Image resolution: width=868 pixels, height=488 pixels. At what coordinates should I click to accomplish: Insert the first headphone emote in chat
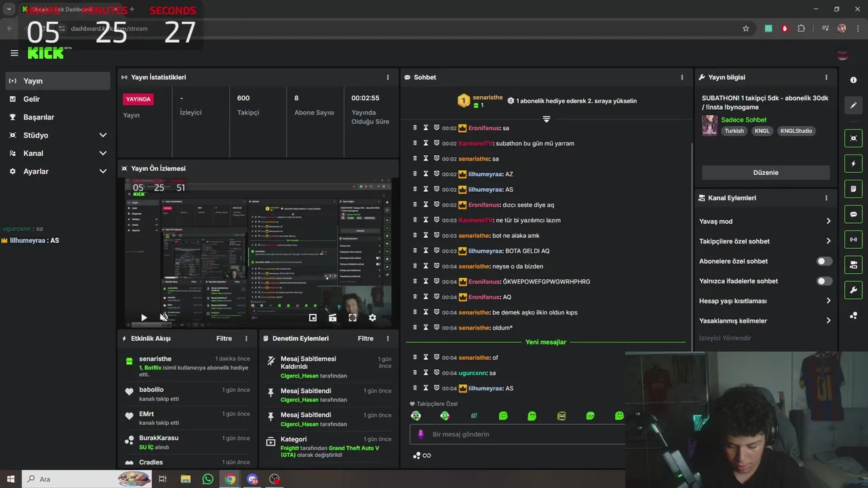(x=416, y=415)
